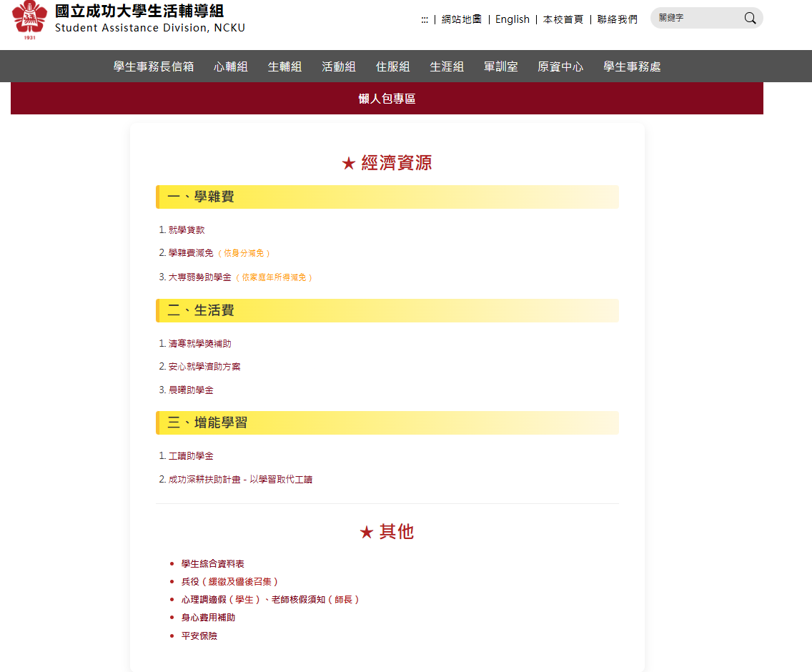Image resolution: width=812 pixels, height=672 pixels.
Task: Open the 就學貸款 link
Action: click(x=187, y=230)
